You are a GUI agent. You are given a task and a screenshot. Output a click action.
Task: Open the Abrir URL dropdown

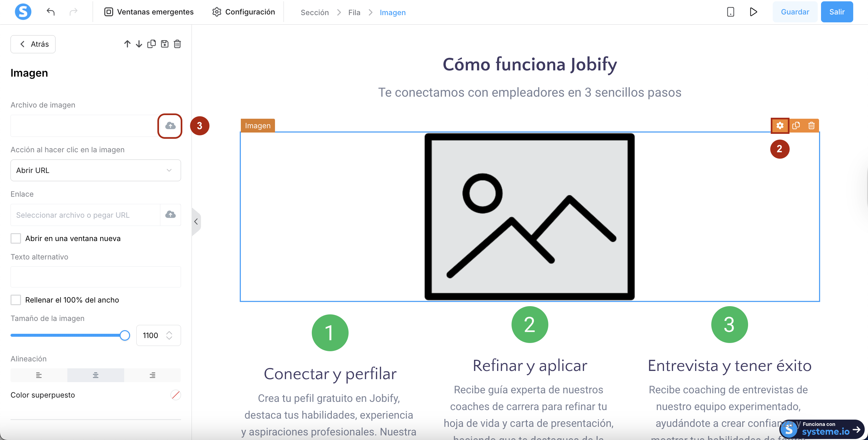96,170
